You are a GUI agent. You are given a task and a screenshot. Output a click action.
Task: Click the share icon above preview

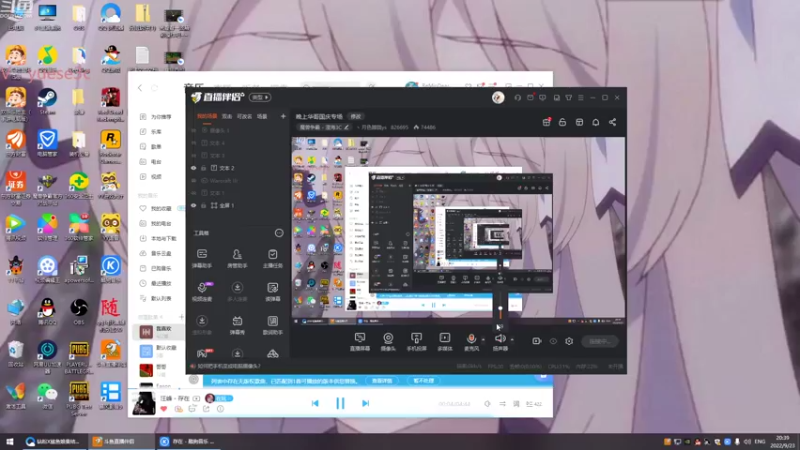(x=612, y=122)
